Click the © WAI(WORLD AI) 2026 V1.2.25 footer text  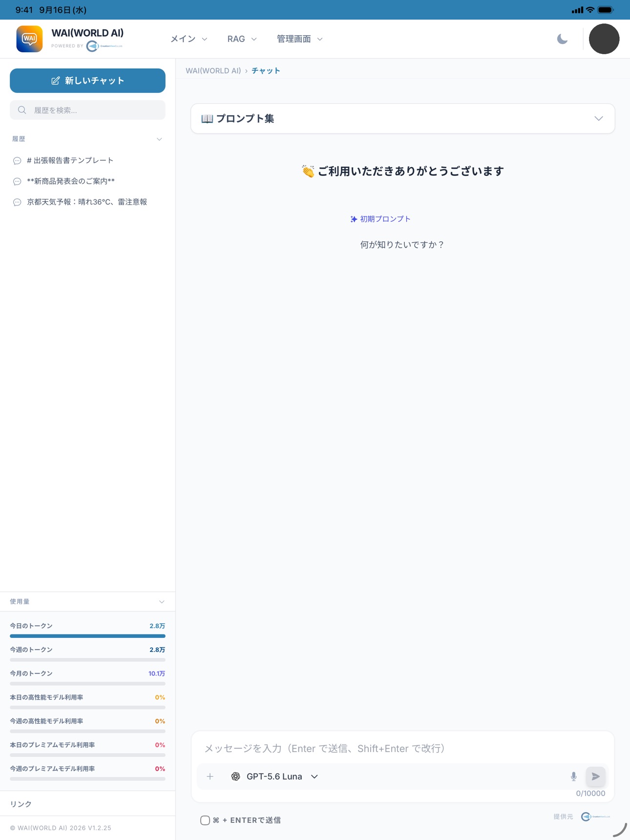coord(61,828)
